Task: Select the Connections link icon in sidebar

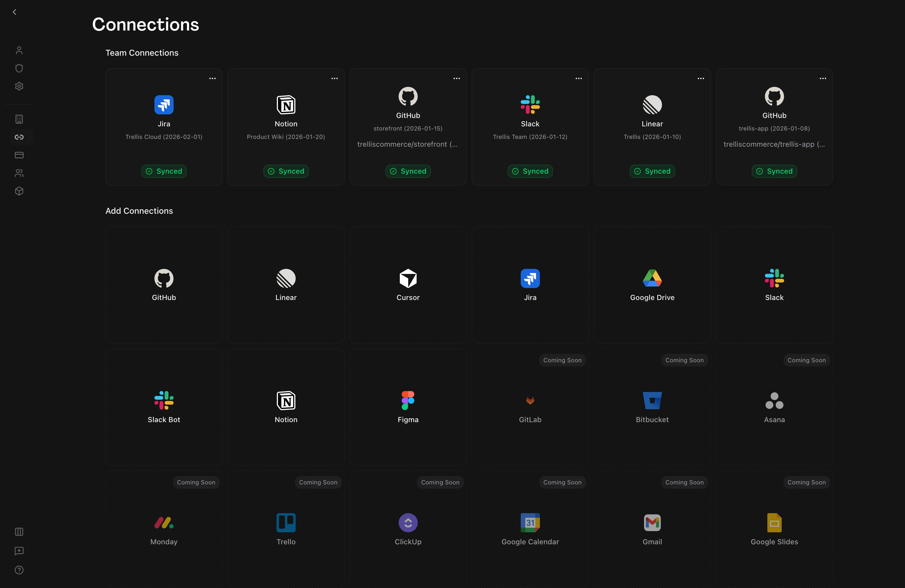Action: pyautogui.click(x=19, y=137)
